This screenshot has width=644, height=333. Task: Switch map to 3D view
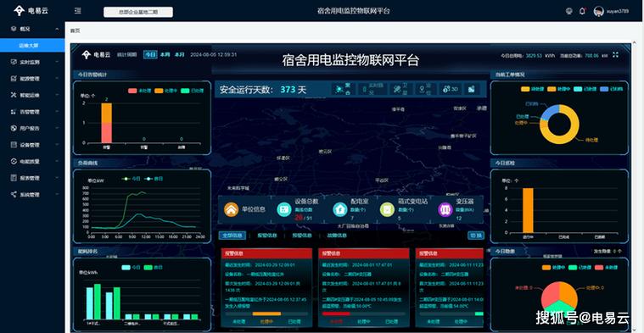pos(451,89)
